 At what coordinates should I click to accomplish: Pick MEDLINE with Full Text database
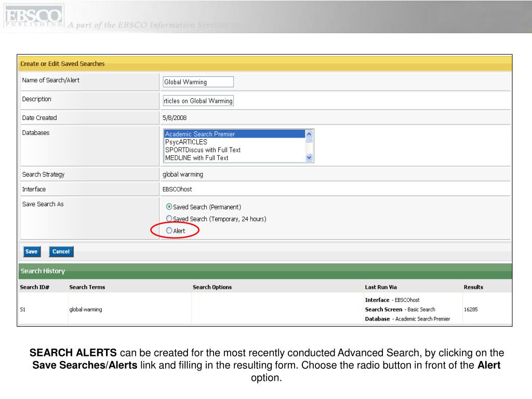234,158
